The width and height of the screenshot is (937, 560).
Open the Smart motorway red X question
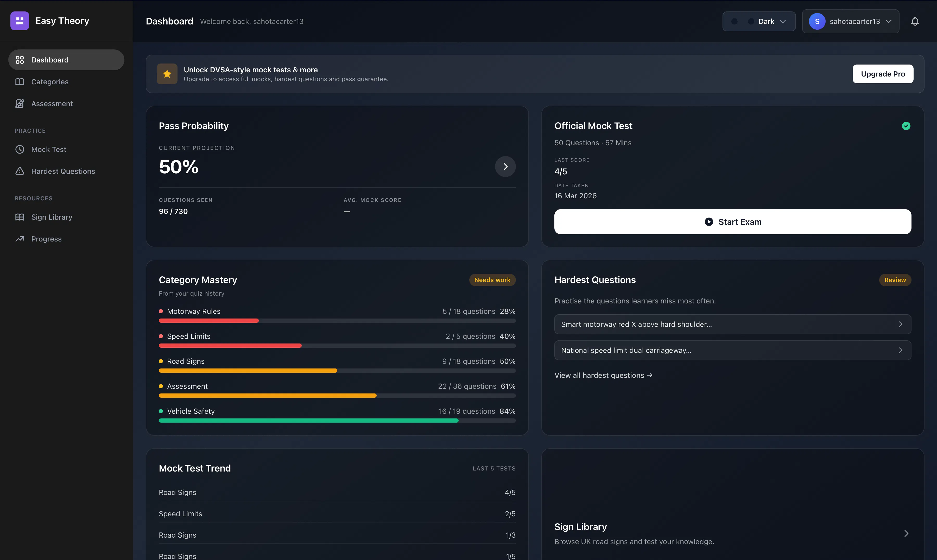[732, 324]
